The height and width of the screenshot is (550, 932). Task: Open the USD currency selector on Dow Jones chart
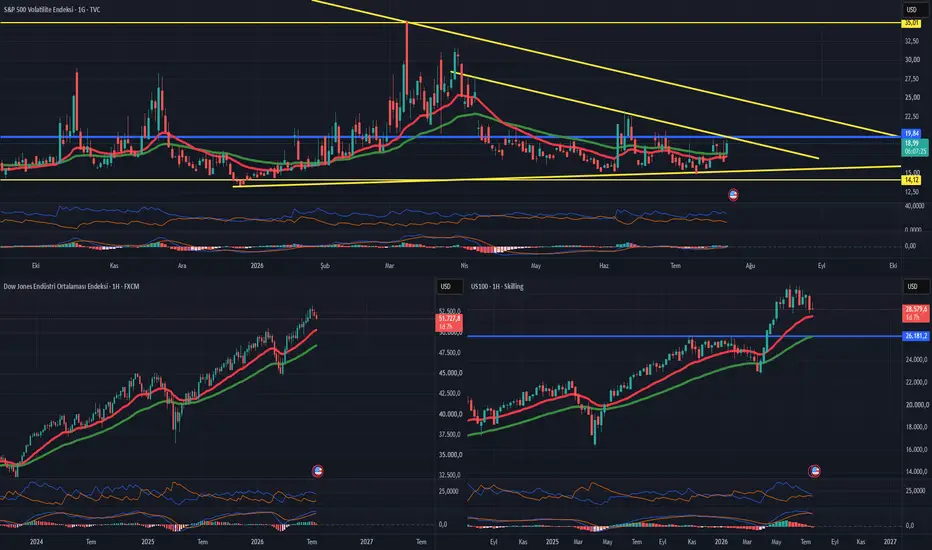click(446, 287)
